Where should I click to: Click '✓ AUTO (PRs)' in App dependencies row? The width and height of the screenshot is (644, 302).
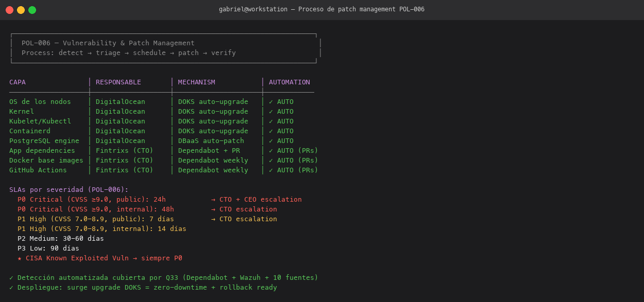[x=294, y=151]
